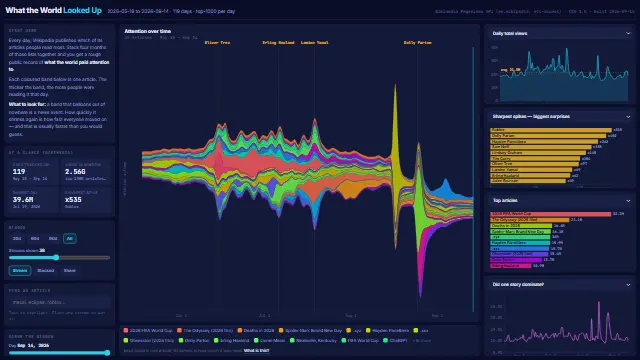Toggle Dolly Parton legend entry below chart
This screenshot has height=360, width=640.
(194, 340)
